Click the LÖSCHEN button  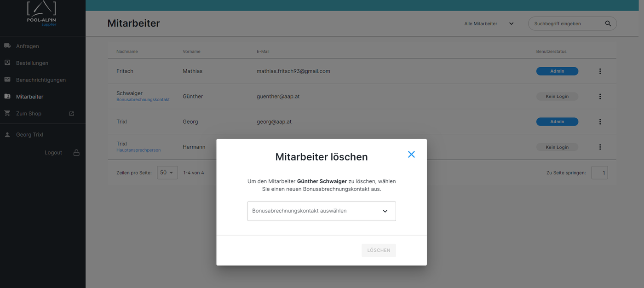(x=379, y=250)
